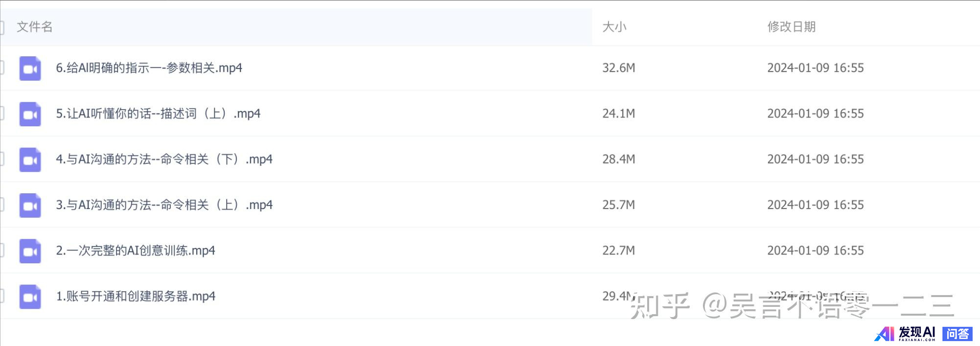Screen dimensions: 980x346
Task: Click the 发现AI logo icon
Action: pyautogui.click(x=884, y=334)
